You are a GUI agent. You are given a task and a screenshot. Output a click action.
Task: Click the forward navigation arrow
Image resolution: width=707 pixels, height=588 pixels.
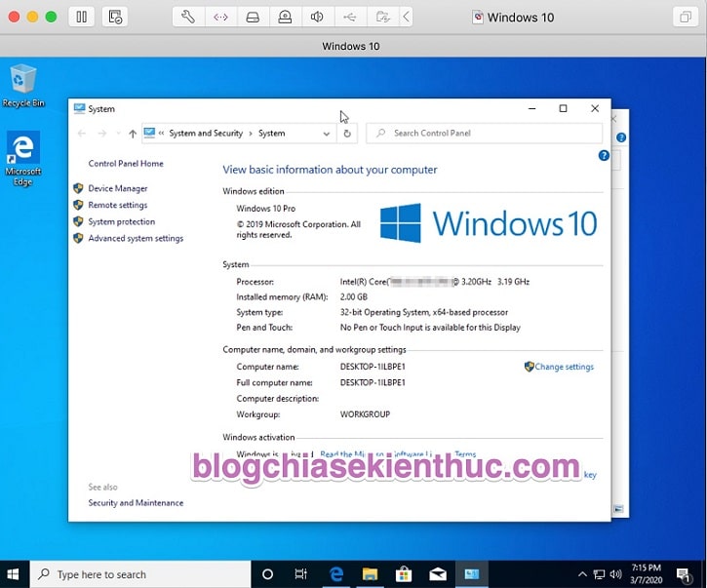click(102, 134)
